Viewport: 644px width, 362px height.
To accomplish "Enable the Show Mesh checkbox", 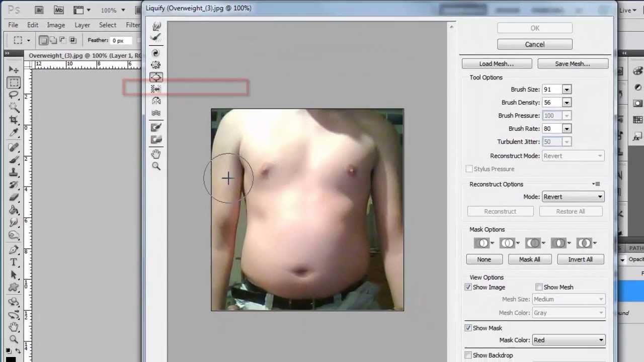I will [x=539, y=287].
